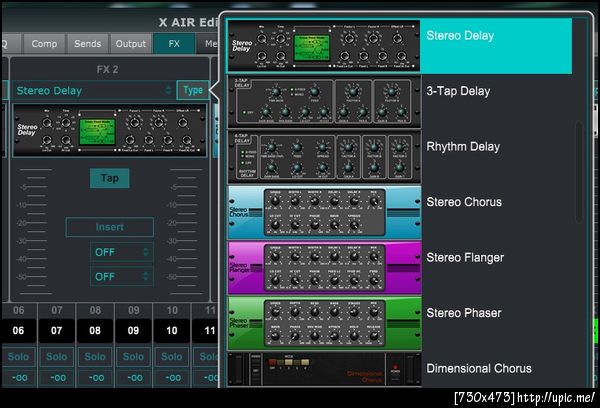Image resolution: width=600 pixels, height=408 pixels.
Task: Solo channel 08
Action: point(95,357)
